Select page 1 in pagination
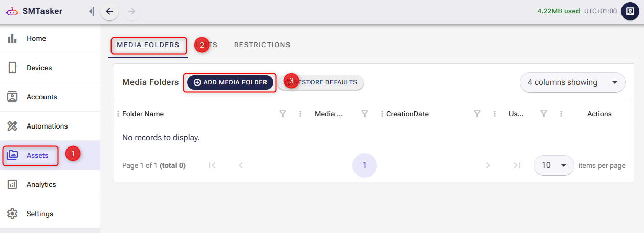 point(364,165)
